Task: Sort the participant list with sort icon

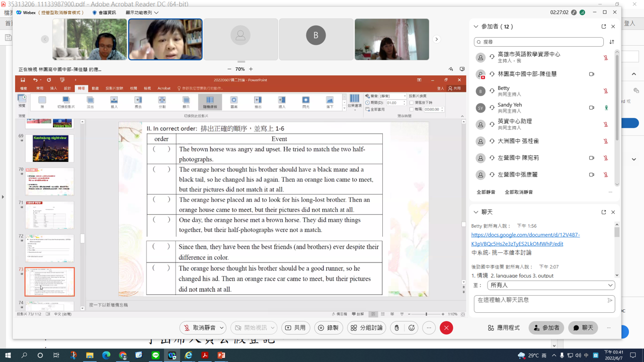Action: point(612,42)
